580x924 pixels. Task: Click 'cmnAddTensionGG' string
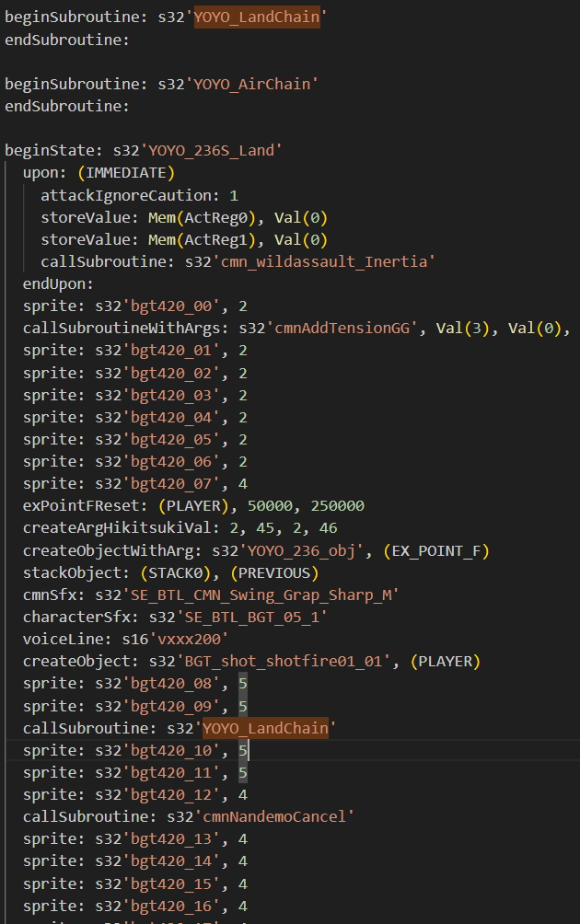coord(342,329)
